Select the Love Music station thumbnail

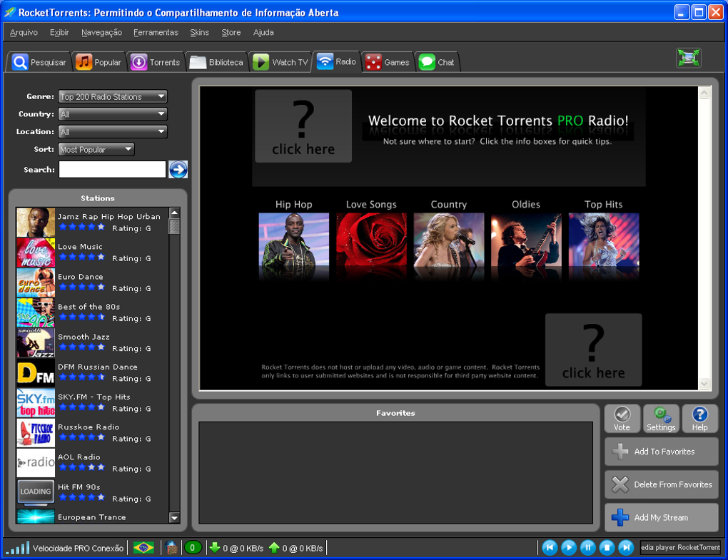point(36,253)
